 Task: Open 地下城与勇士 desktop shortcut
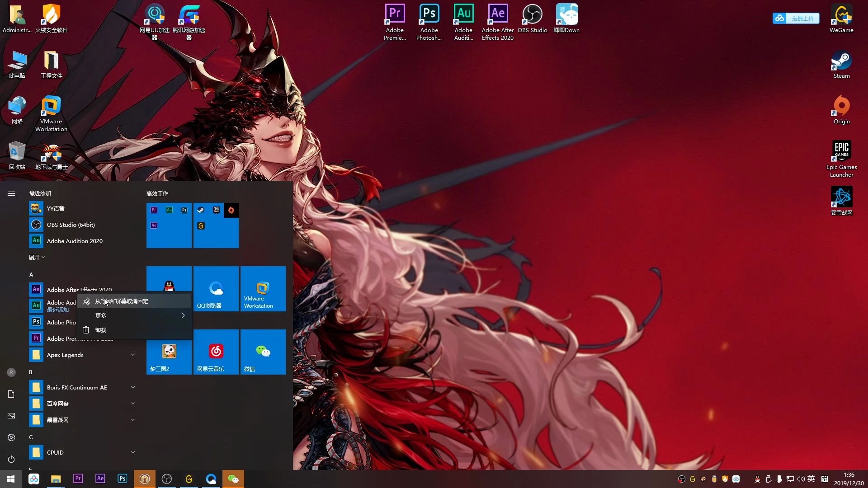(52, 155)
